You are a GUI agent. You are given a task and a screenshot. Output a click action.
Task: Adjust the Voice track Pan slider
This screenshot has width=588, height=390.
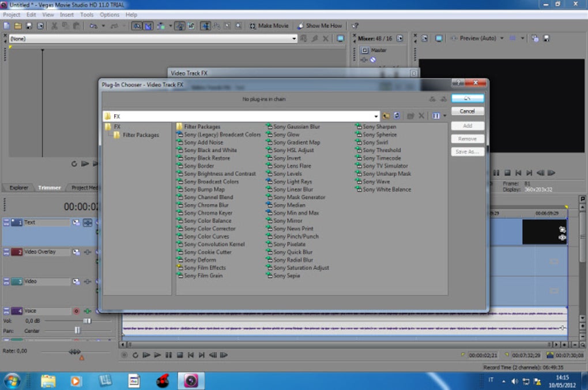pyautogui.click(x=77, y=331)
